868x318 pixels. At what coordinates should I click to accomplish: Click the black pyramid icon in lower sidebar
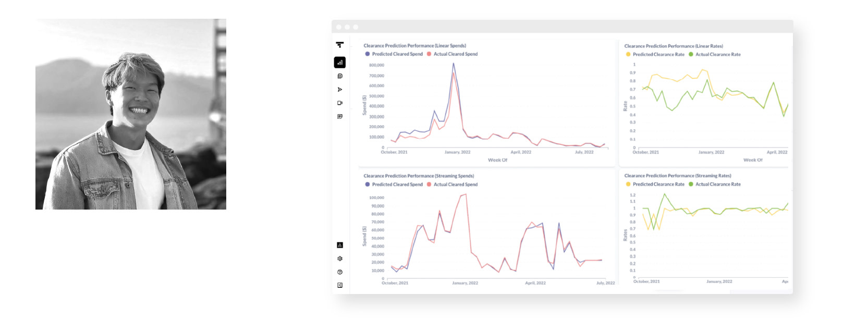340,245
